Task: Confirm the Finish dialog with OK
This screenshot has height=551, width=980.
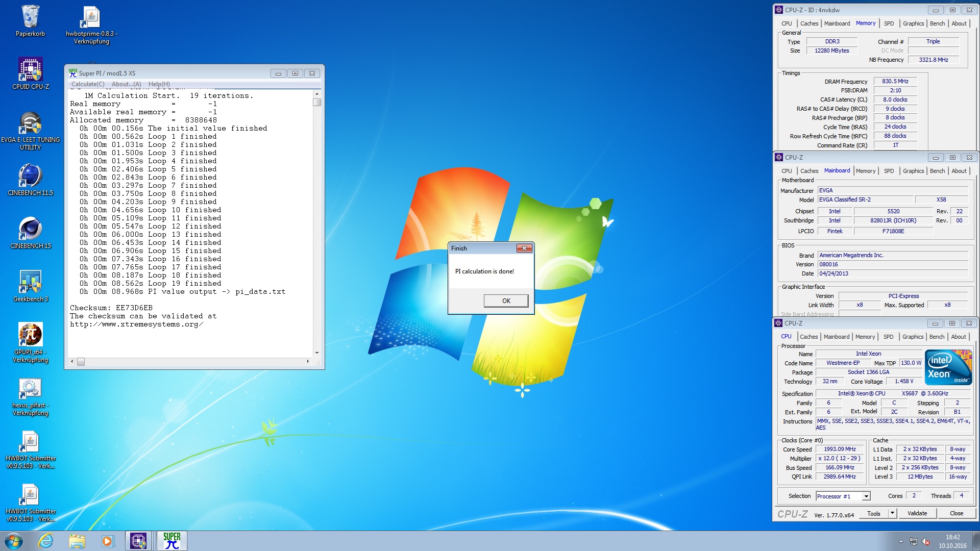Action: click(506, 301)
